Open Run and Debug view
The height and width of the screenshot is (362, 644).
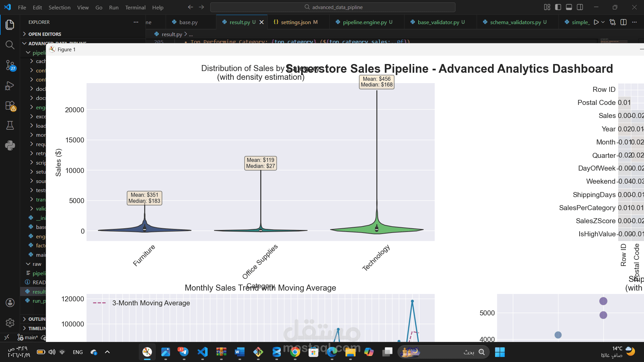(10, 86)
